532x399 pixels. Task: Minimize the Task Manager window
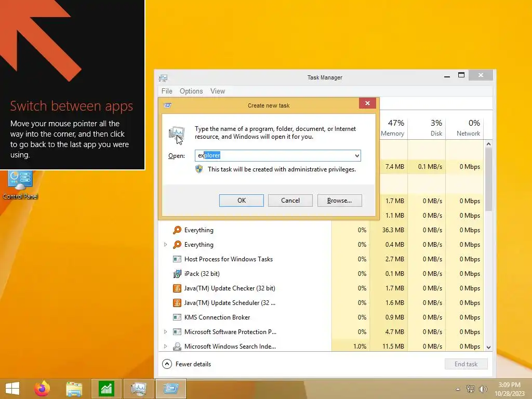pos(447,76)
